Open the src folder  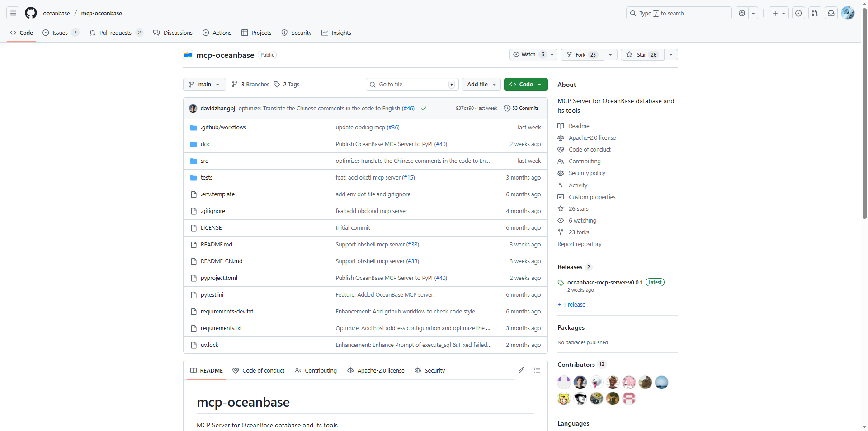pyautogui.click(x=204, y=161)
